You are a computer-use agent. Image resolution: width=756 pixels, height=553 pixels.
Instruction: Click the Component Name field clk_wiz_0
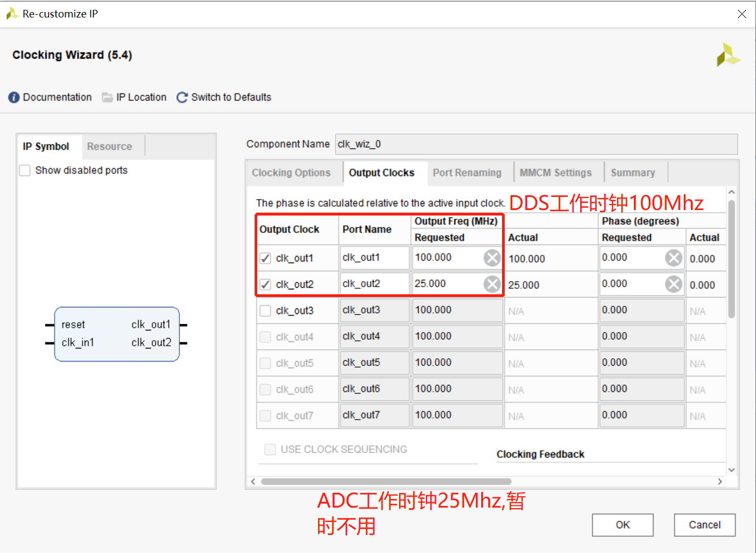536,144
